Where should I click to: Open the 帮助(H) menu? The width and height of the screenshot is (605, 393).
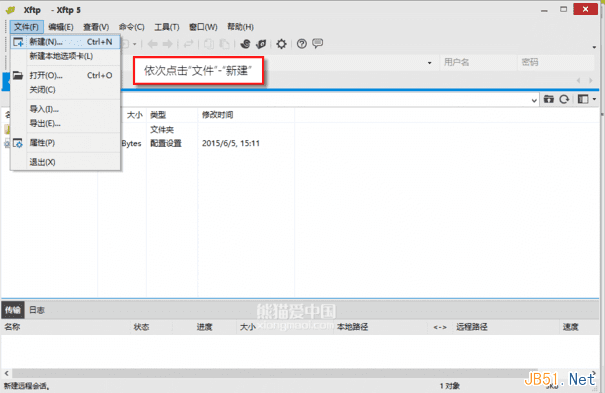click(x=240, y=27)
